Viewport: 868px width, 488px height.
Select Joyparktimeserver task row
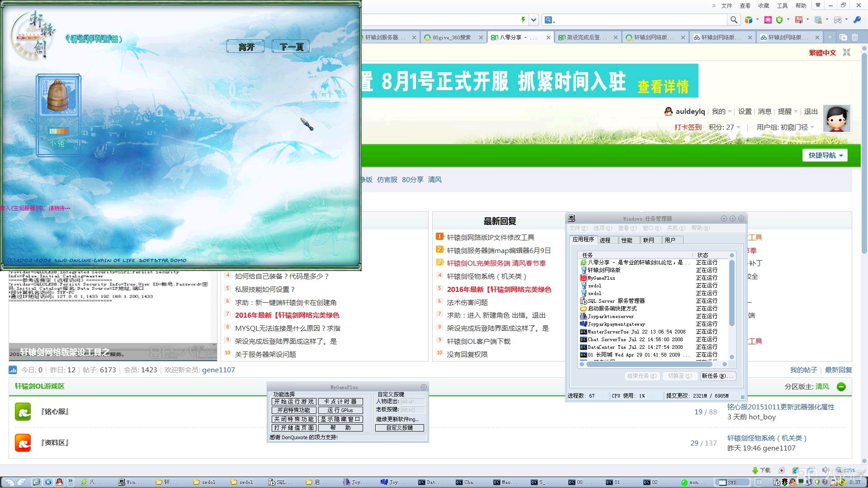[653, 316]
